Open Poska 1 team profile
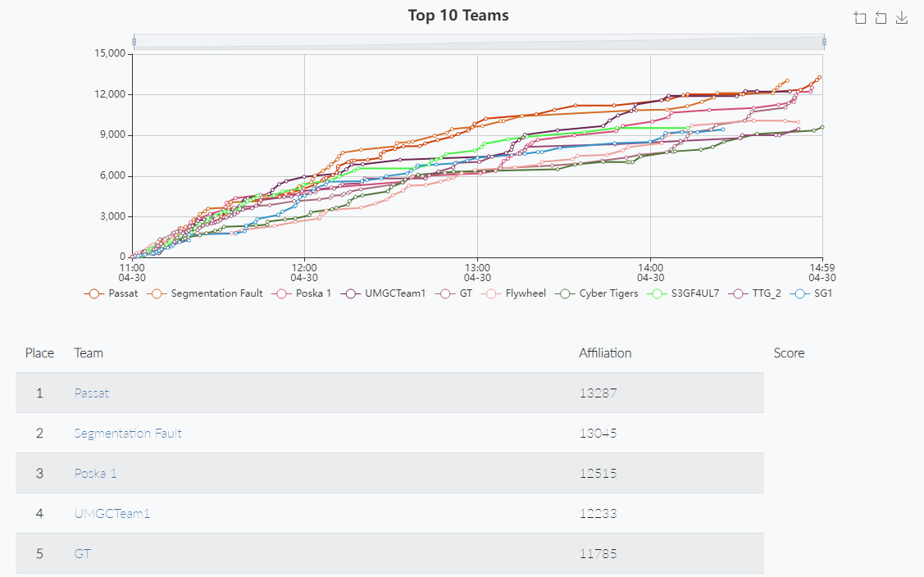This screenshot has width=924, height=577. pos(95,474)
